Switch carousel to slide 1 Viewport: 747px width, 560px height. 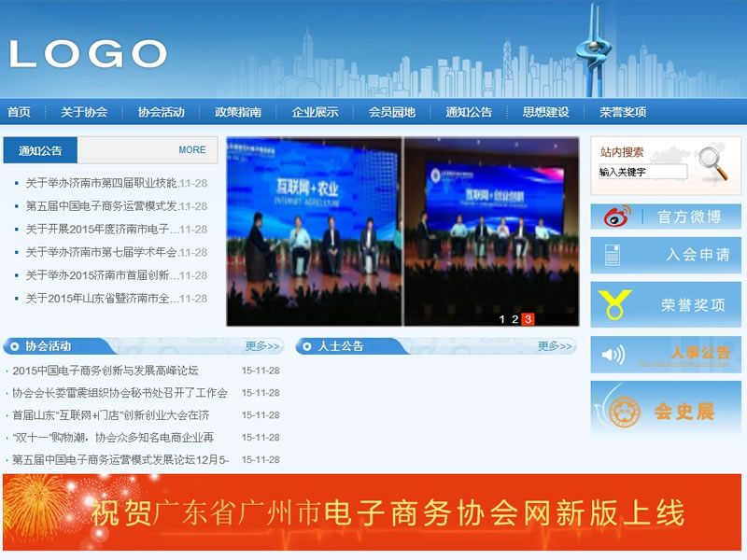(502, 319)
